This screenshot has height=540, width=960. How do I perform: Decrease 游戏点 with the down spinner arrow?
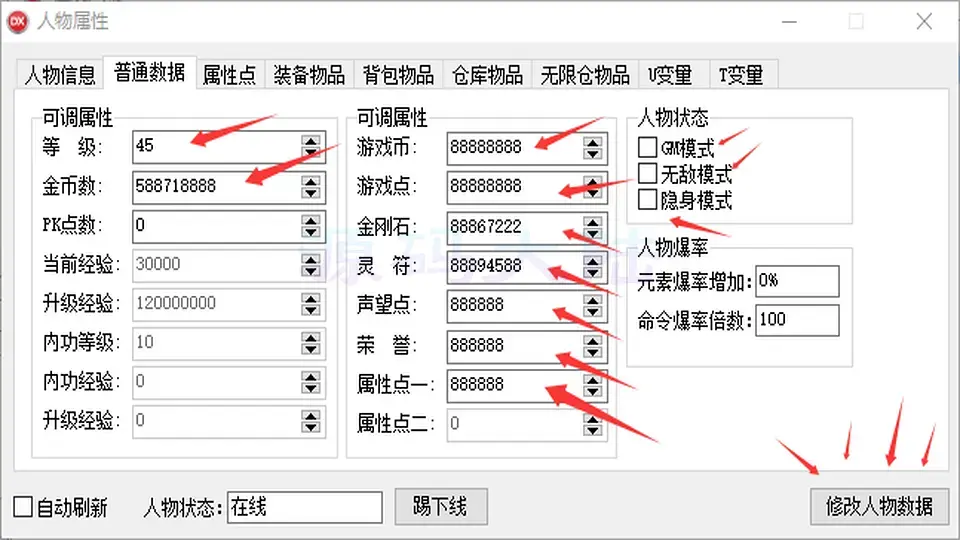coord(592,193)
